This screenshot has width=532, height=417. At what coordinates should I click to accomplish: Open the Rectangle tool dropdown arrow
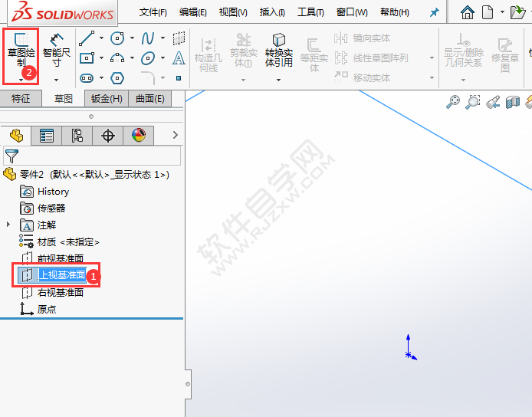101,58
